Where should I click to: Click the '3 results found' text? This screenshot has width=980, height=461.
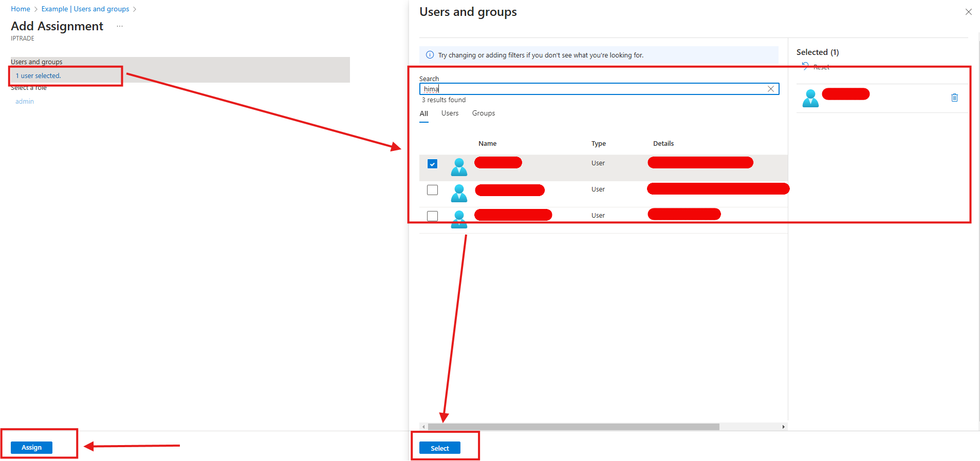point(444,100)
